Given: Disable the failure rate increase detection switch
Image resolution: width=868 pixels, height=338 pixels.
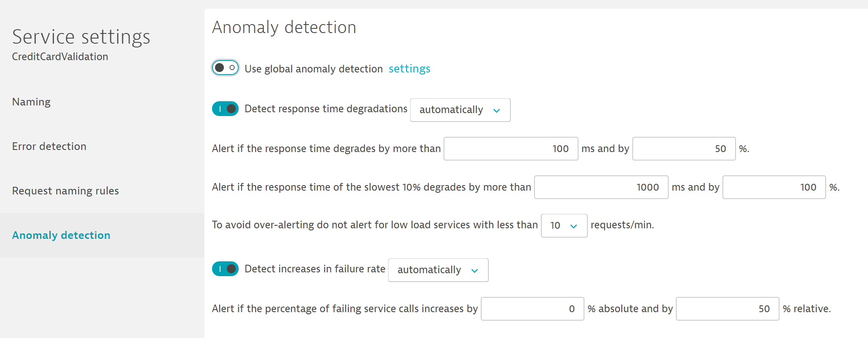Looking at the screenshot, I should point(225,269).
